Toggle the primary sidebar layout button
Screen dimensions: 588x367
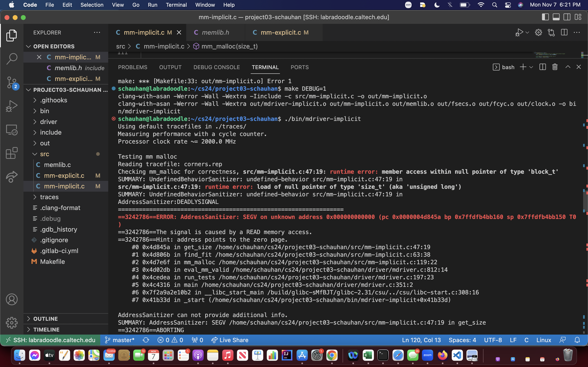click(x=545, y=17)
